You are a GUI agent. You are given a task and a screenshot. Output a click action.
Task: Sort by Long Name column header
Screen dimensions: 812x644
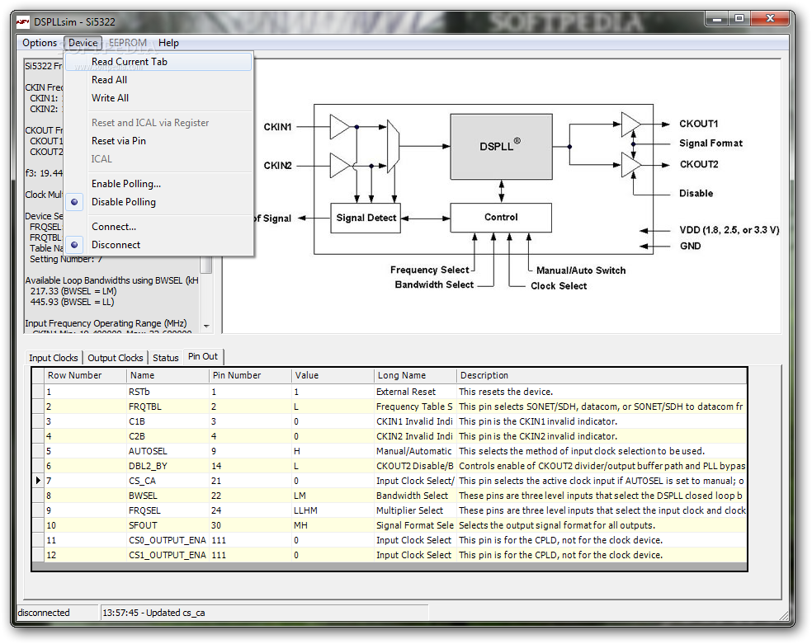(415, 375)
